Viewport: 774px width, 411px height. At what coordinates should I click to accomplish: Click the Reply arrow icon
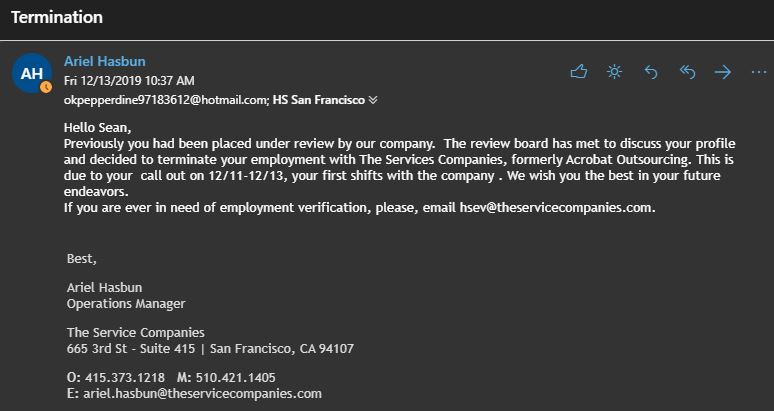(651, 72)
